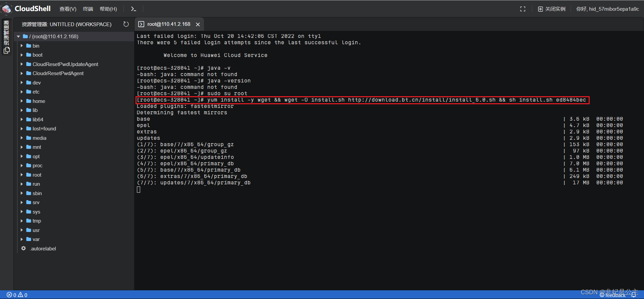The width and height of the screenshot is (644, 299).
Task: Click the home folder icon
Action: click(29, 101)
